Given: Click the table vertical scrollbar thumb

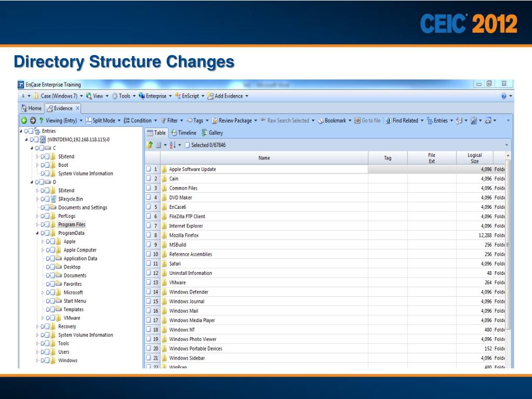Looking at the screenshot, I should pyautogui.click(x=508, y=245).
